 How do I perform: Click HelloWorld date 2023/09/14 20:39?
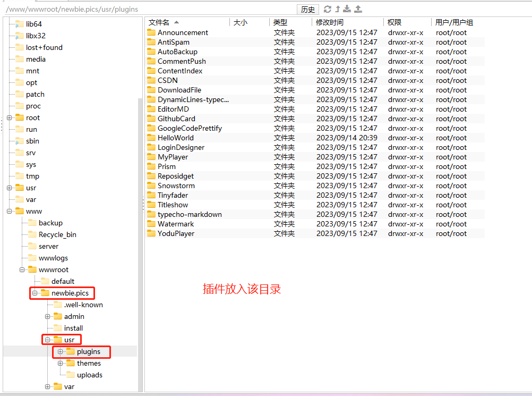[x=347, y=138]
